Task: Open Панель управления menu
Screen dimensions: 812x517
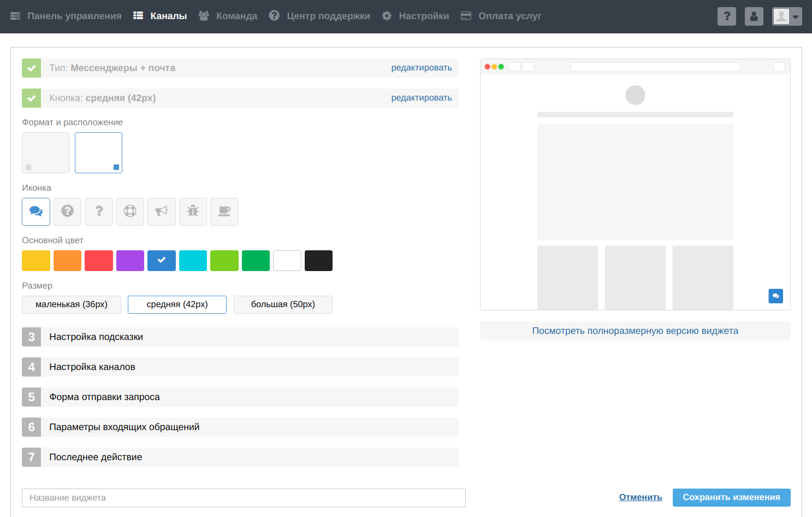Action: pos(66,16)
